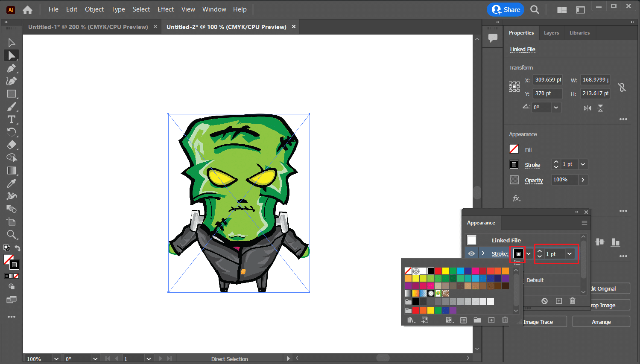This screenshot has width=640, height=364.
Task: Open Edit Toolbar three dots
Action: [12, 317]
